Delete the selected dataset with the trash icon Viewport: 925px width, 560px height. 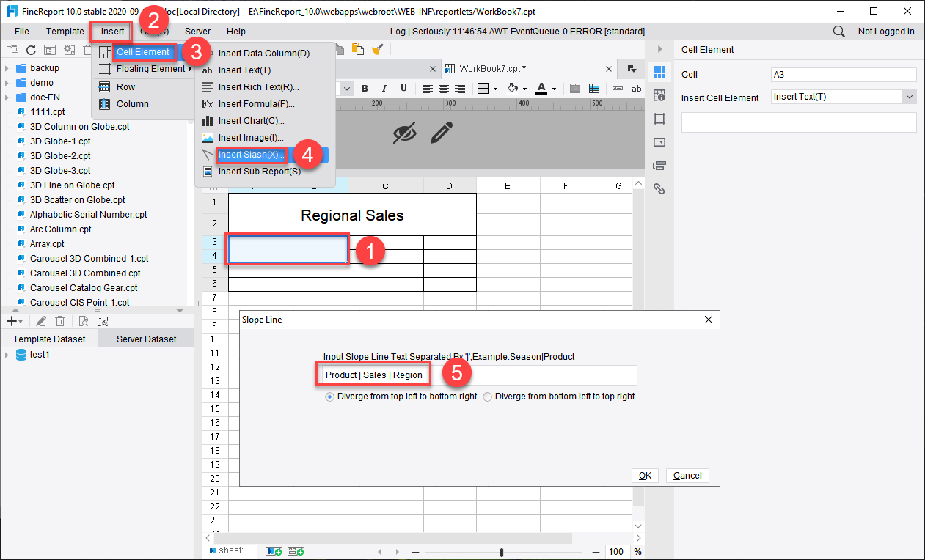coord(60,320)
